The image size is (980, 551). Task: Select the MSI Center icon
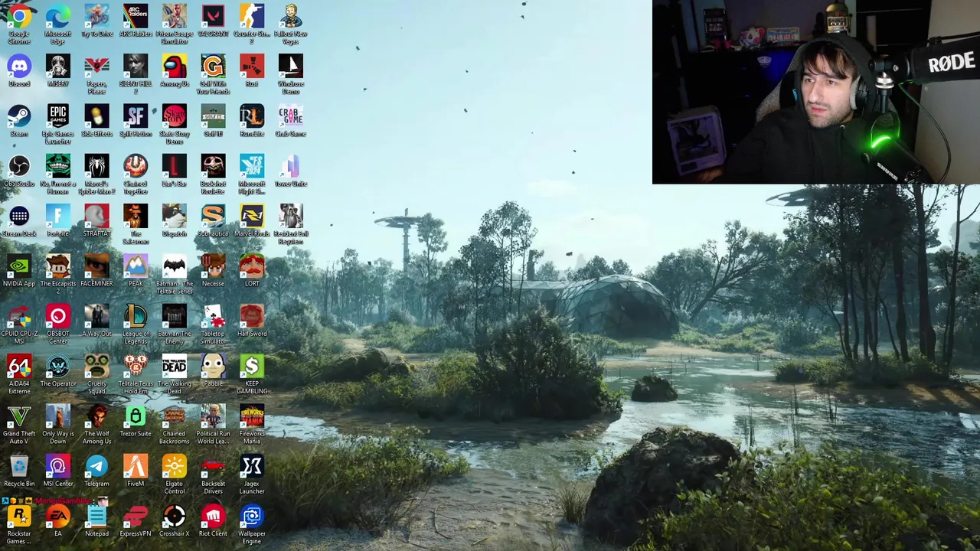(x=57, y=466)
